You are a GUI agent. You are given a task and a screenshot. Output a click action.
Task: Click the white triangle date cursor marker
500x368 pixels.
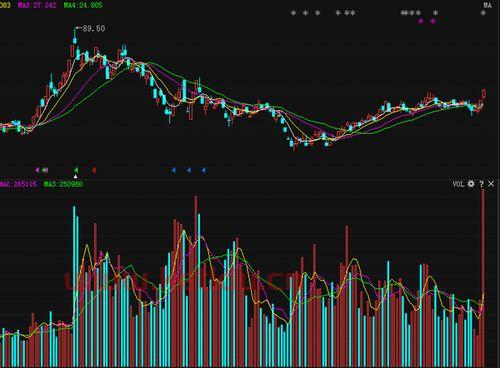[76, 176]
